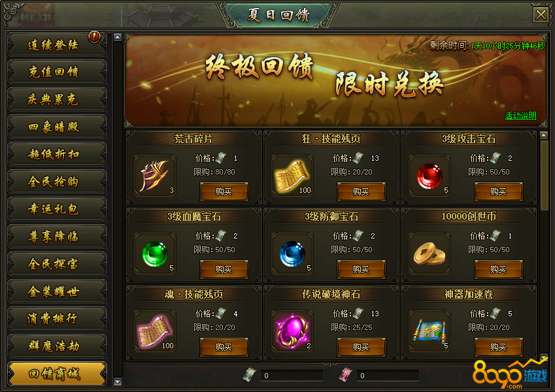Click the red 3级攻击宝石 gem icon
Viewport: 555px width, 392px height.
tap(429, 176)
